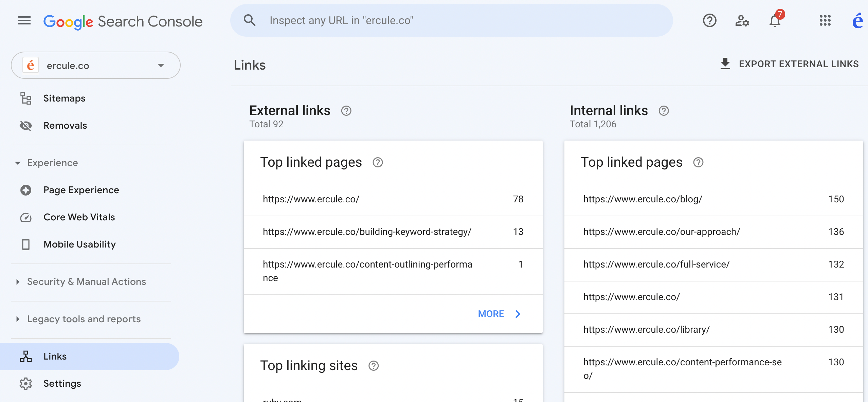
Task: Click the MORE arrow chevron
Action: pyautogui.click(x=518, y=314)
